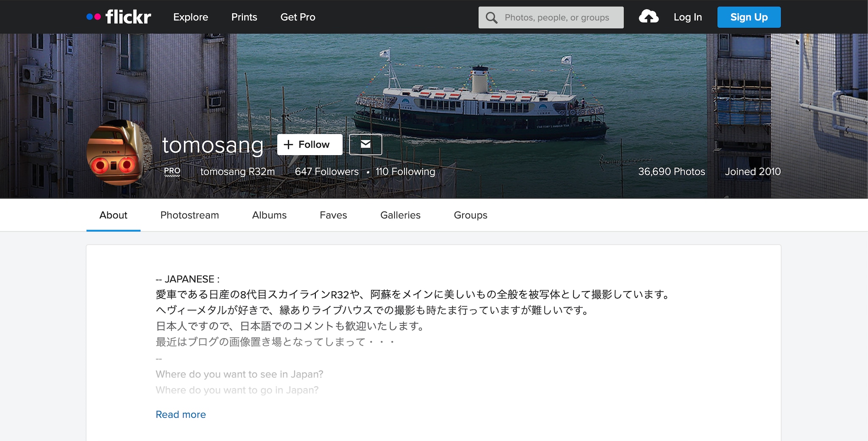Click 'Where do you want to go in Japan?' text
868x441 pixels.
[237, 390]
